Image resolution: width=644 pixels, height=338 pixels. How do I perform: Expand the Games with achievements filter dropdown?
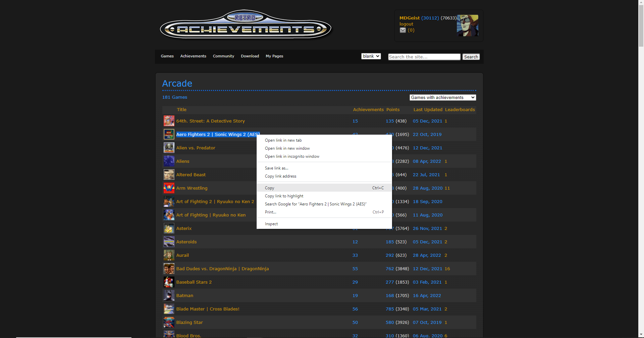[443, 97]
